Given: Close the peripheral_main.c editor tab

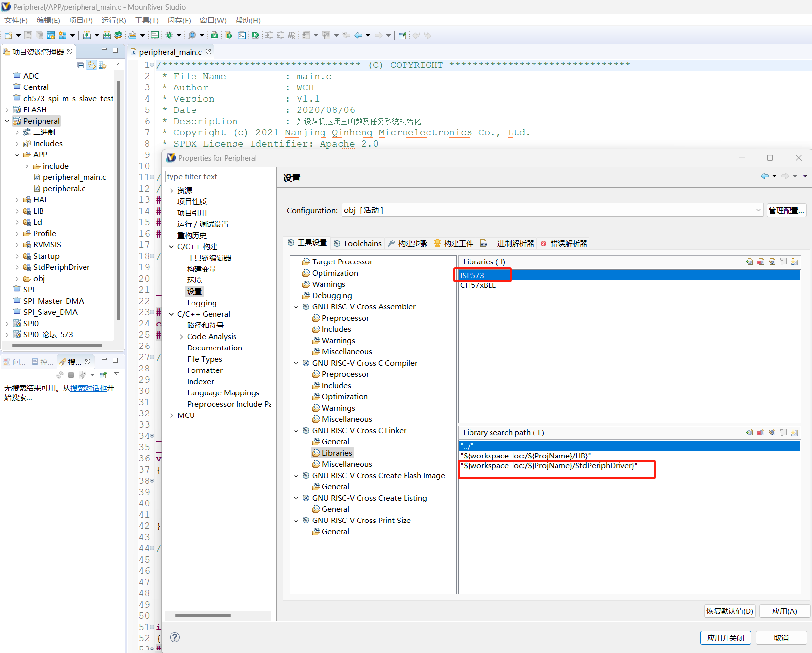Looking at the screenshot, I should 208,52.
